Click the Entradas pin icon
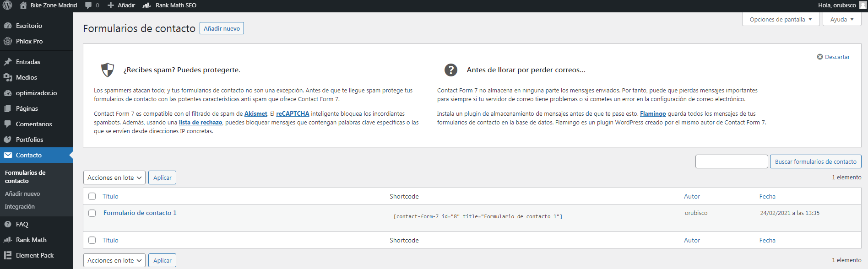Viewport: 868px width, 269px height. 8,62
